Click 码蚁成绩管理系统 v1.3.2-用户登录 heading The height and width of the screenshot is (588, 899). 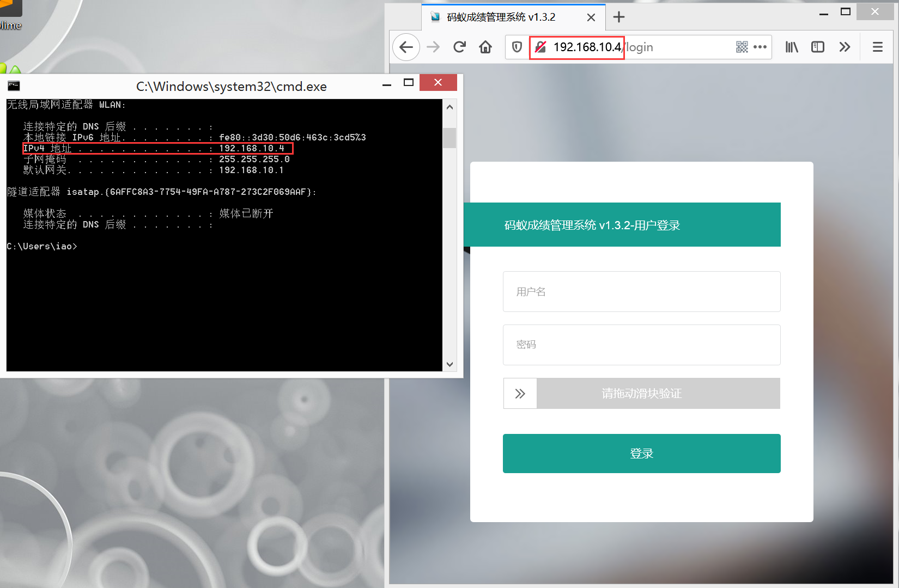(x=592, y=225)
